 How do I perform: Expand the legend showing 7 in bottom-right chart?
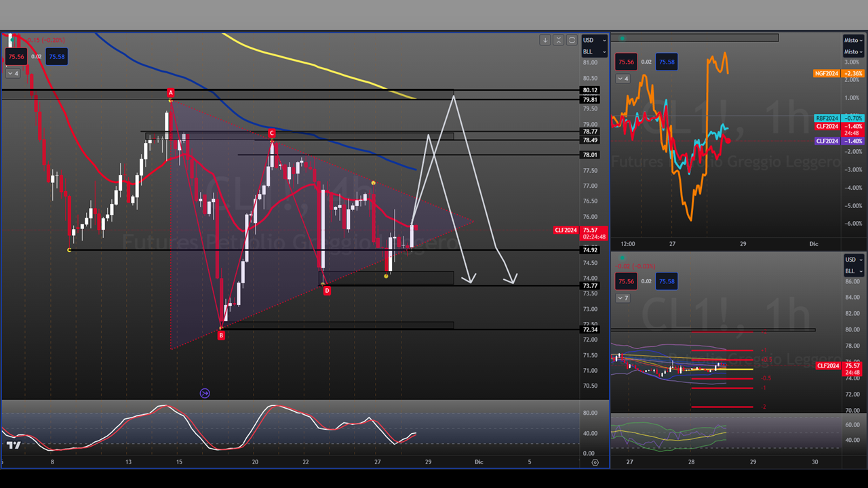click(x=623, y=298)
